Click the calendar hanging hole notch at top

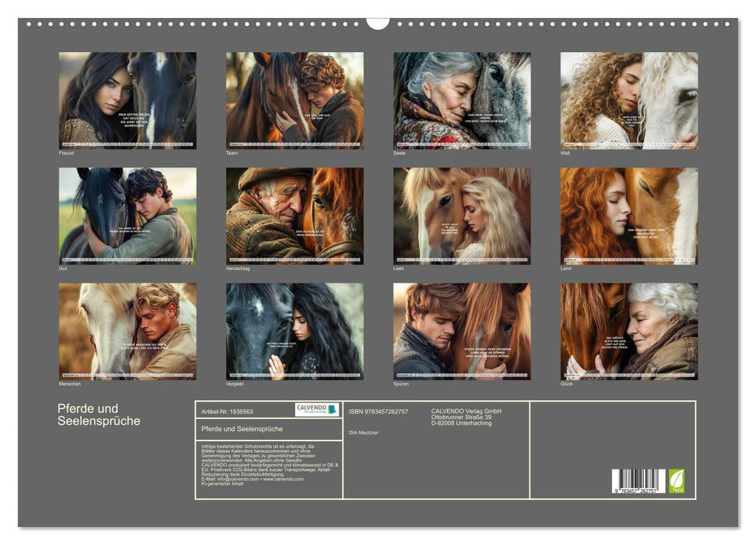pyautogui.click(x=378, y=22)
